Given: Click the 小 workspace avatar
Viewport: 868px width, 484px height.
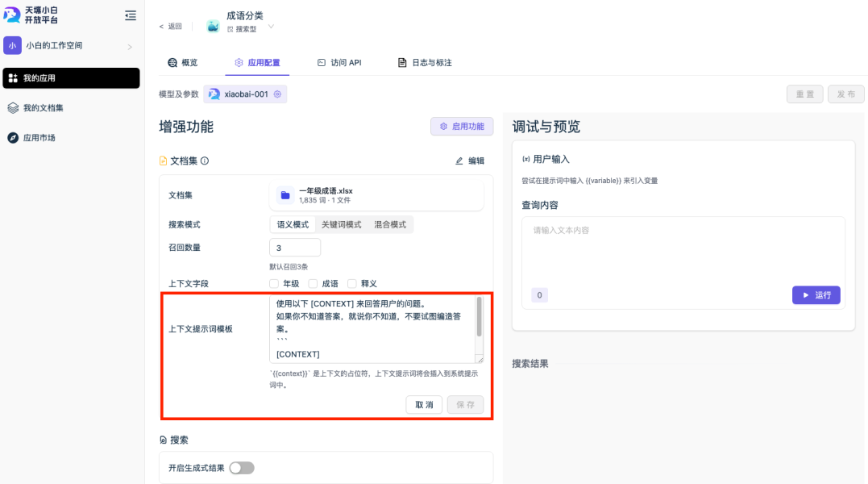Looking at the screenshot, I should tap(12, 45).
